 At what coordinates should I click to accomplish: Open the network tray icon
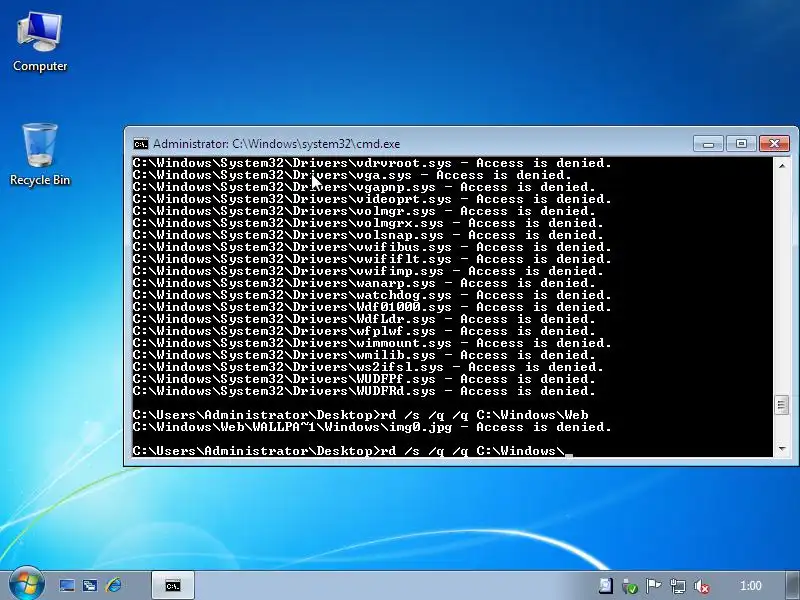coord(678,586)
